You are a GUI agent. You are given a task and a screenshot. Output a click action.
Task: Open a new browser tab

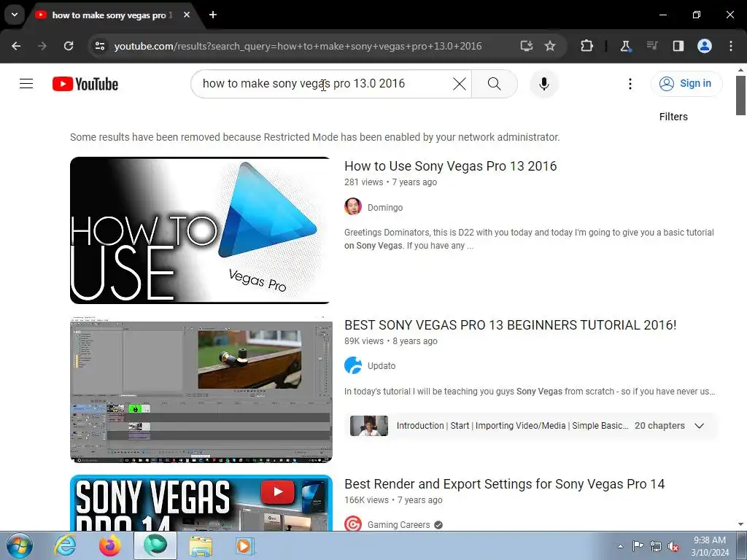[x=213, y=15]
